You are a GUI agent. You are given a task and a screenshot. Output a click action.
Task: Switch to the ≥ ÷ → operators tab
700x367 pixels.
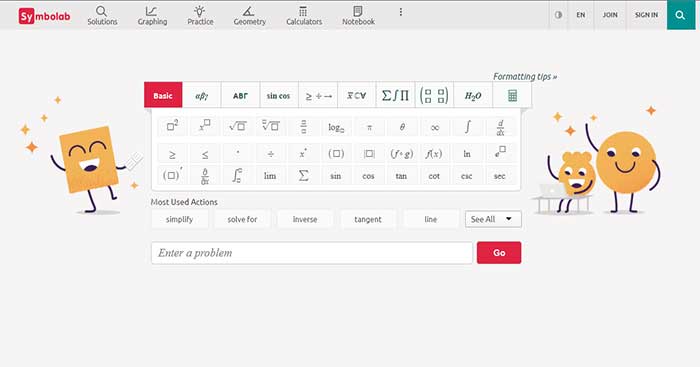point(318,95)
